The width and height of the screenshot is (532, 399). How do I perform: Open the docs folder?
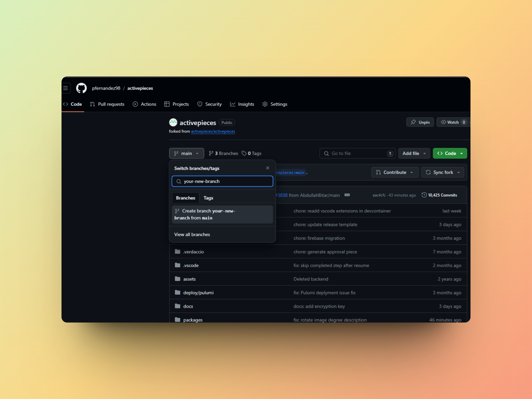(188, 306)
